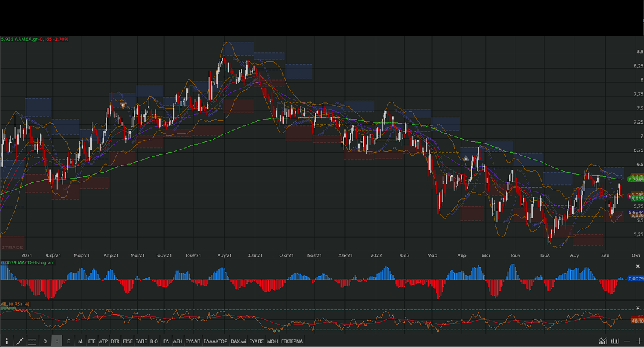Click the purple 5,6944 price tag
644x347 pixels.
coord(636,213)
